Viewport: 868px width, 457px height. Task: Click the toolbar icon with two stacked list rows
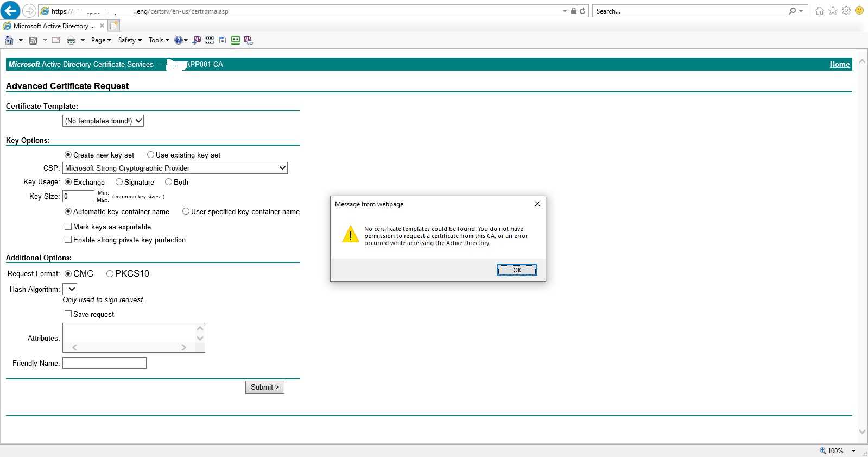coord(210,40)
